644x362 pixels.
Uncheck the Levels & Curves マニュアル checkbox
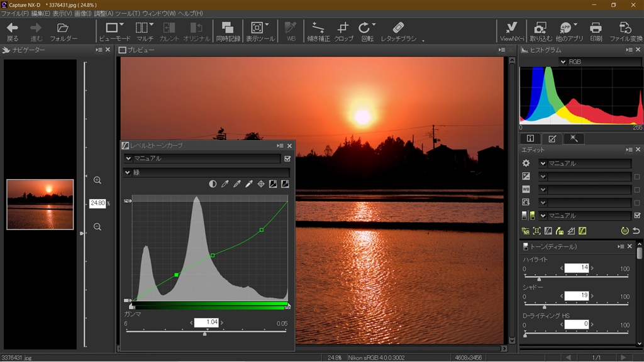287,159
